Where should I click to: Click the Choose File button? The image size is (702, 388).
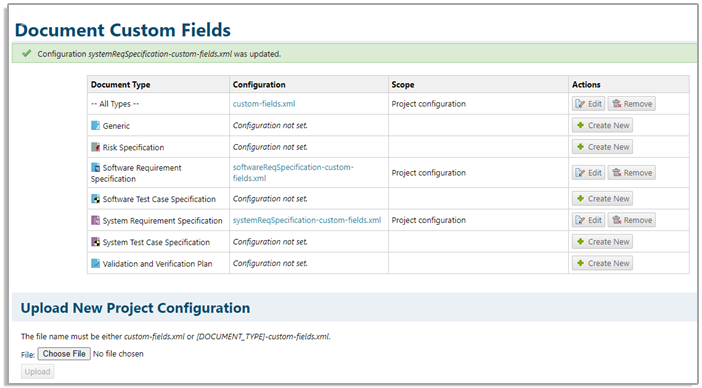tap(64, 354)
